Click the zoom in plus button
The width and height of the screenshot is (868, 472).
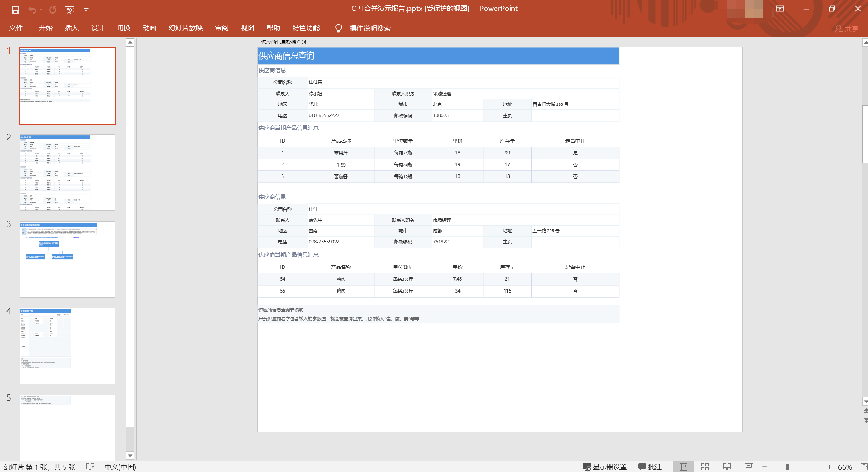(x=829, y=467)
